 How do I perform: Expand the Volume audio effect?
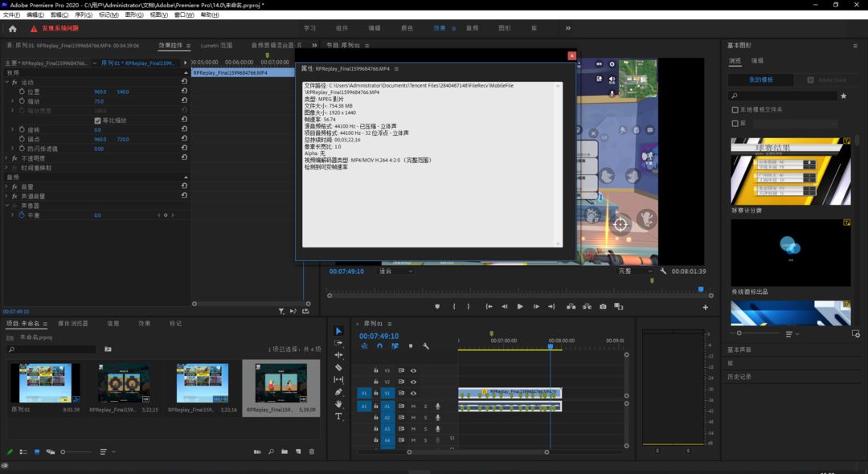(6, 187)
